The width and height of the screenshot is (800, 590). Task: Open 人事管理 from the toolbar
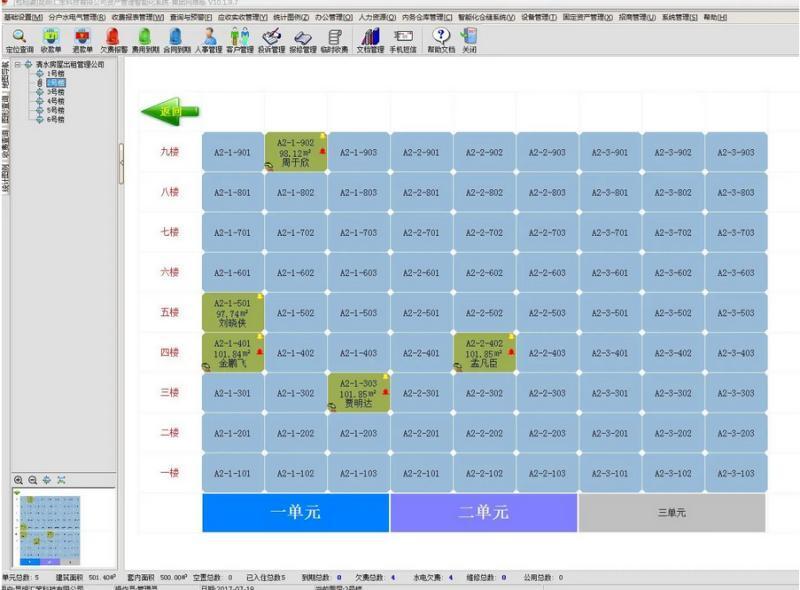pos(209,40)
